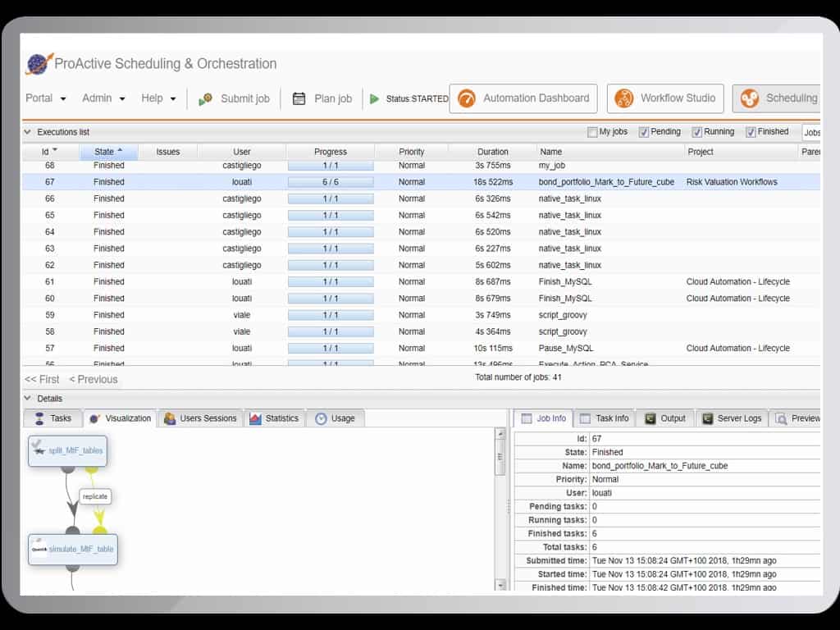This screenshot has width=840, height=630.
Task: Click the Pause_MySQL job name
Action: [x=566, y=348]
